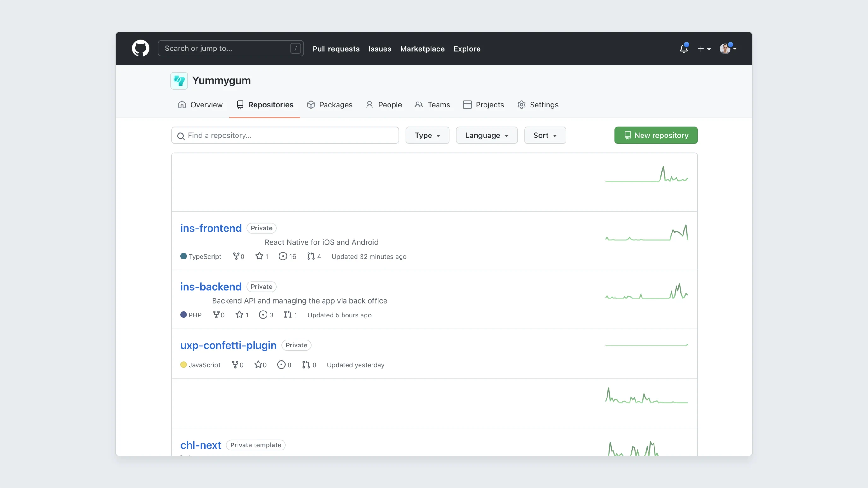Click "Updated 5 hours ago" text
The height and width of the screenshot is (488, 868).
coord(339,315)
